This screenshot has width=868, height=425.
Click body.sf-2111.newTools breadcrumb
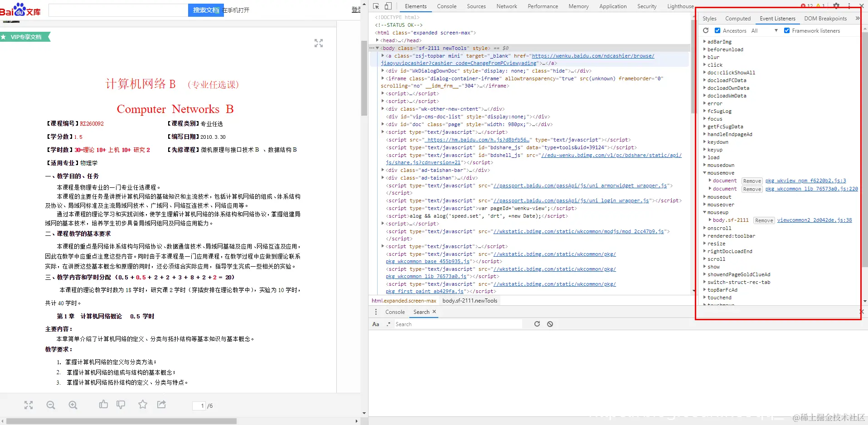coord(470,301)
